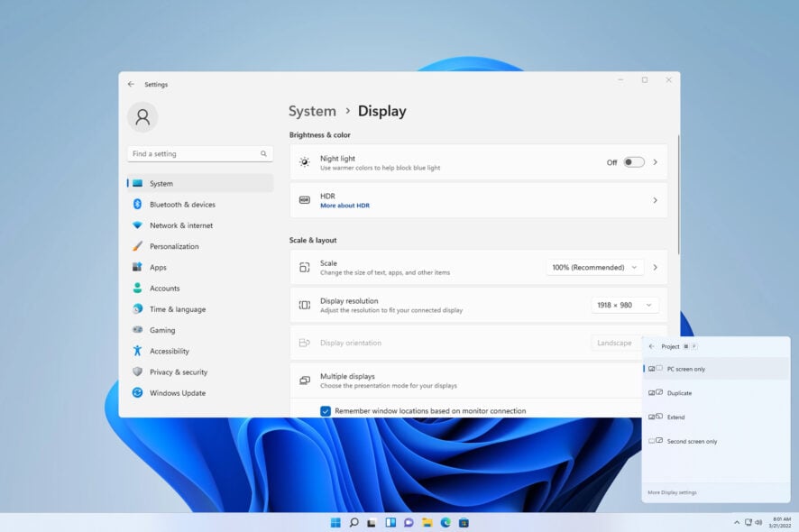Open the Apps settings section
799x532 pixels.
point(200,267)
